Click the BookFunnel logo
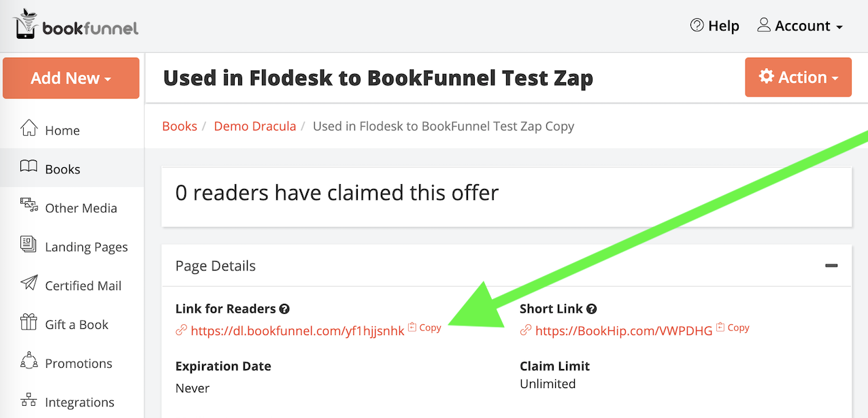 pos(76,24)
